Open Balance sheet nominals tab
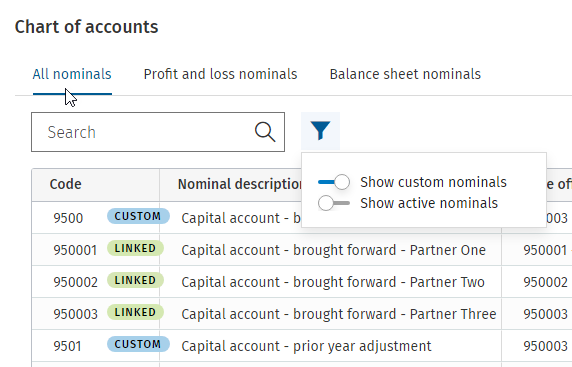The image size is (572, 367). [405, 74]
